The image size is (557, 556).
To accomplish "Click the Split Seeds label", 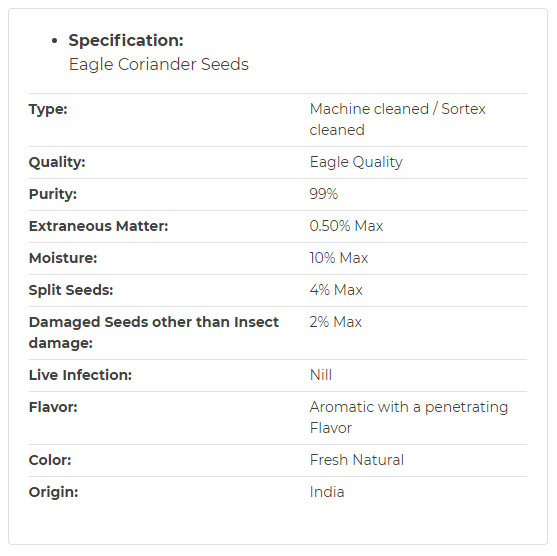I will pyautogui.click(x=71, y=290).
